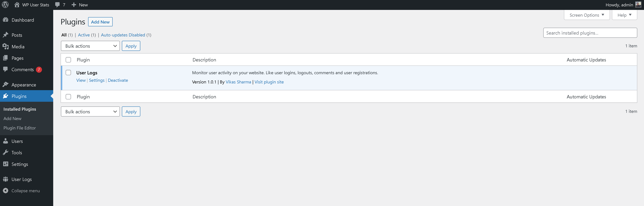Select the header checkbox to select all plugins

[68, 60]
